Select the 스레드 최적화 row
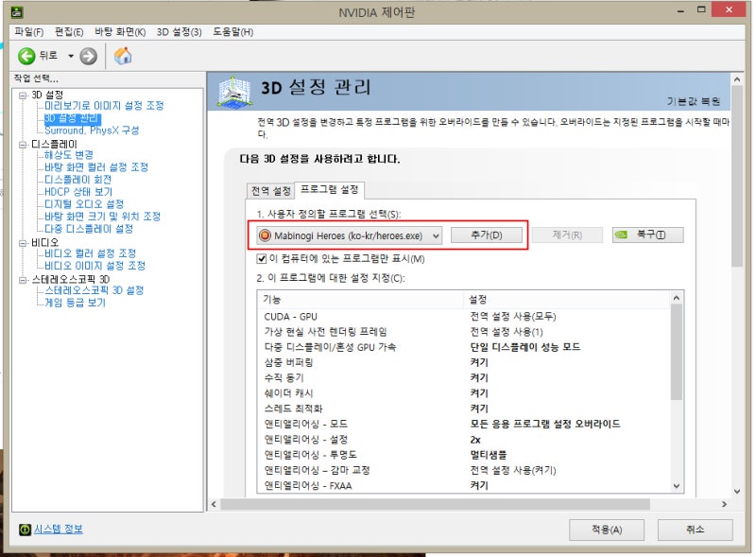Image resolution: width=756 pixels, height=557 pixels. click(x=464, y=409)
